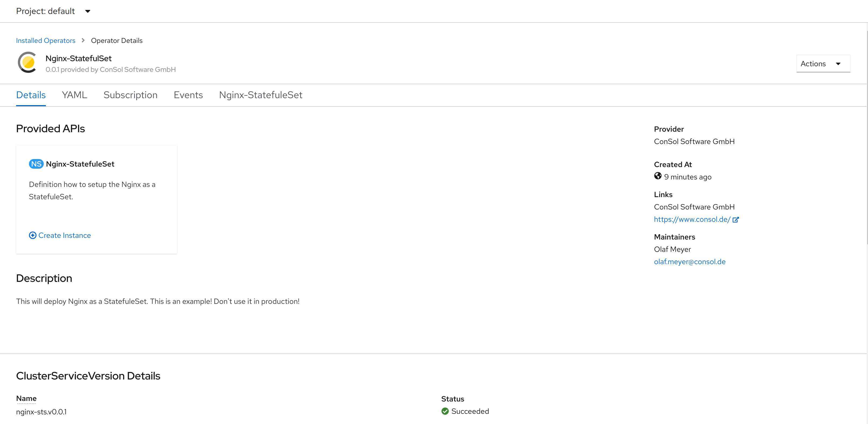Expand the Actions dropdown menu

(x=823, y=64)
